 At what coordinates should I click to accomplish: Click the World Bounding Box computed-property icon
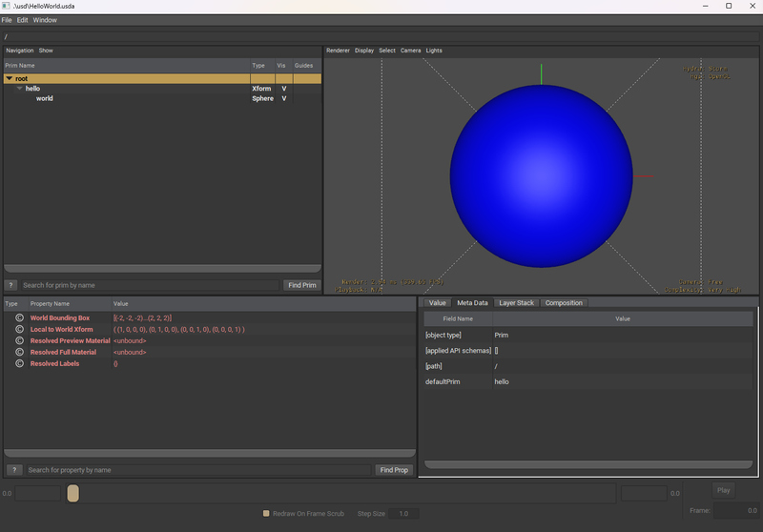click(x=18, y=317)
